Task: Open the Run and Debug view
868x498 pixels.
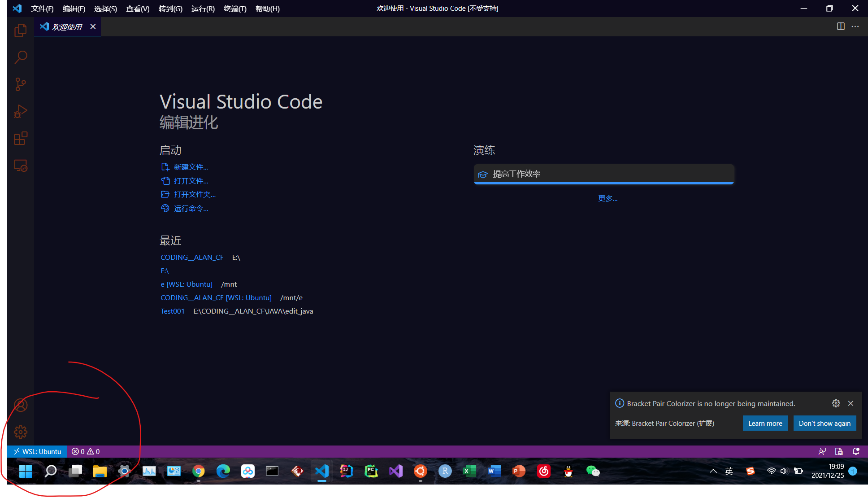Action: click(21, 111)
